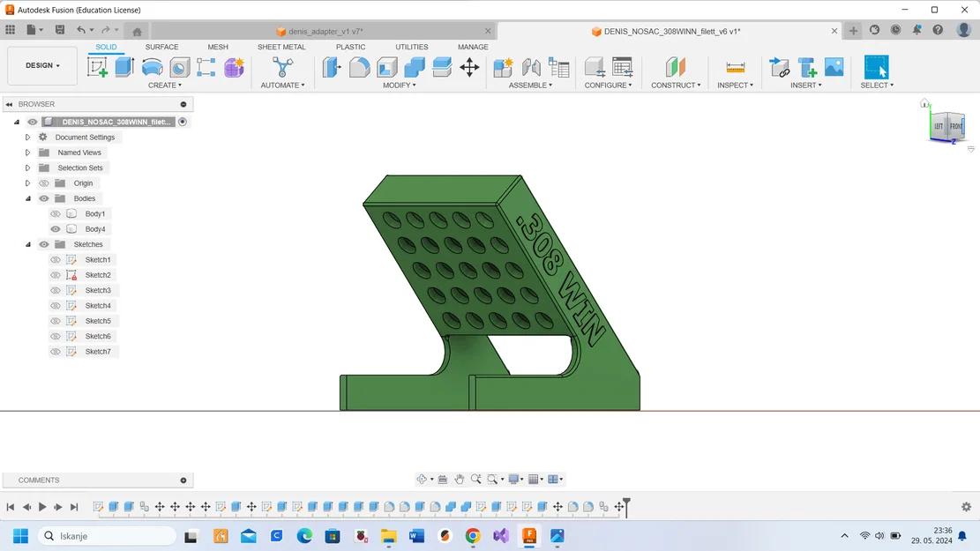This screenshot has width=980, height=551.
Task: Toggle visibility of Sketches folder
Action: pyautogui.click(x=44, y=244)
